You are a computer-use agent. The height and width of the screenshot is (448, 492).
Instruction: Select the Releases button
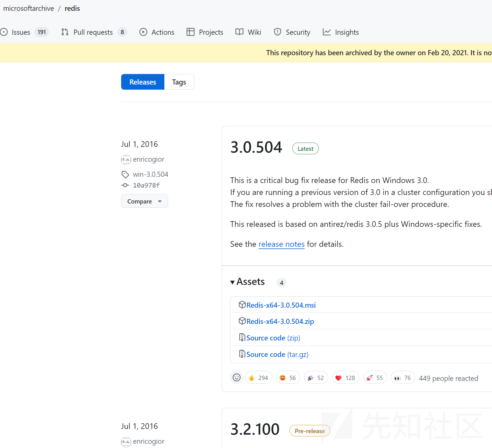143,82
